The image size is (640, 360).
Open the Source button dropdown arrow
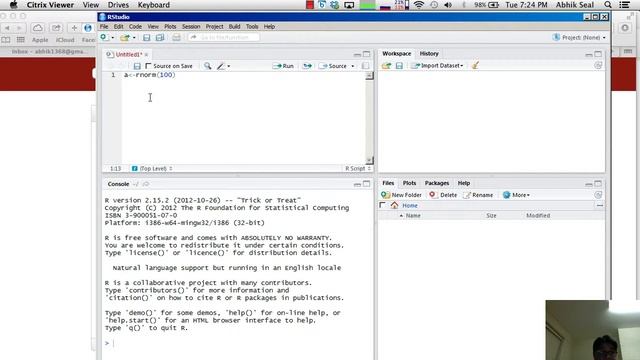click(353, 66)
